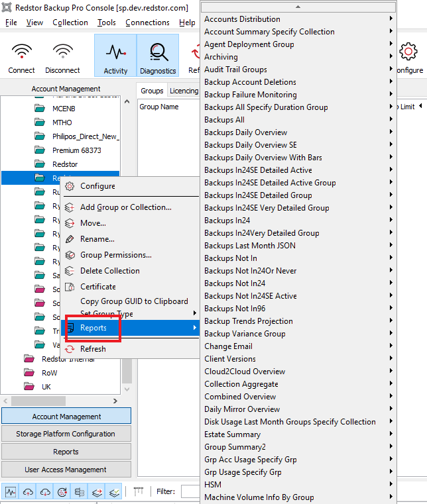Expand the Client Versions submenu arrow
427x504 pixels.
click(x=391, y=358)
